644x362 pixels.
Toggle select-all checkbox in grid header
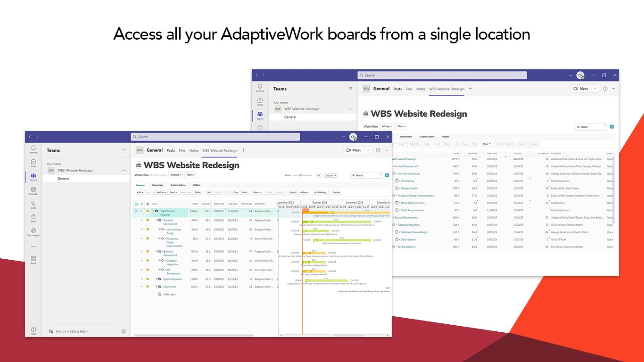136,204
